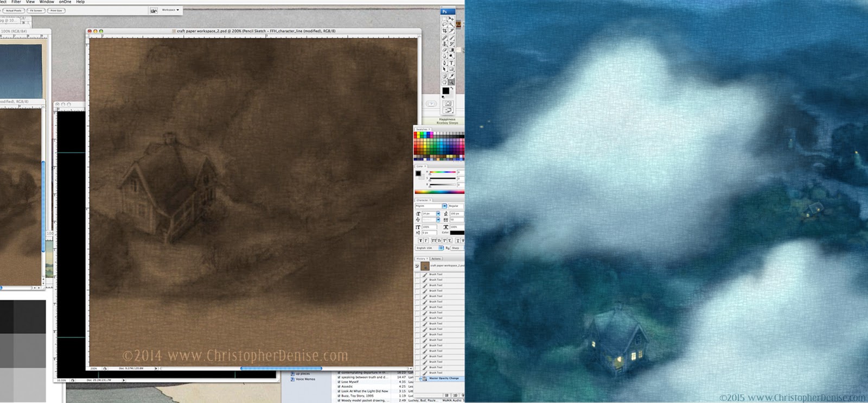The width and height of the screenshot is (868, 403).
Task: Uncheck the song "Assedic"
Action: click(x=339, y=387)
